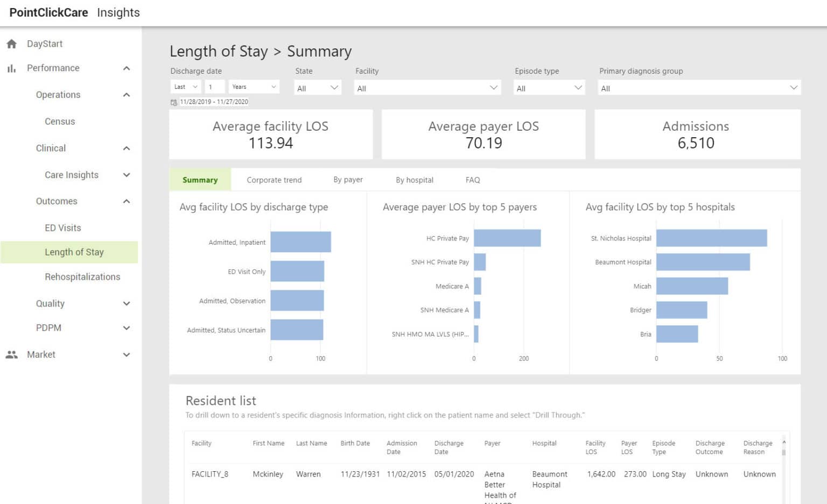Collapse the Operations section in the sidebar
827x504 pixels.
click(x=127, y=95)
